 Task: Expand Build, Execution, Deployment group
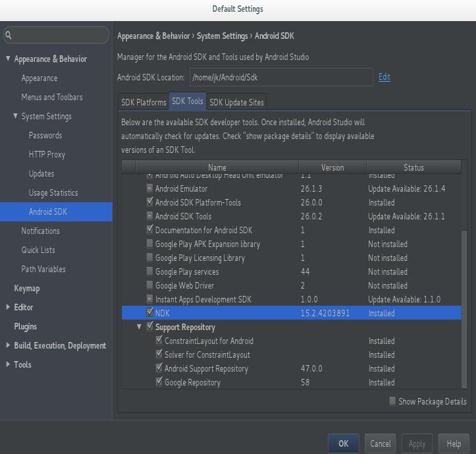[x=8, y=345]
